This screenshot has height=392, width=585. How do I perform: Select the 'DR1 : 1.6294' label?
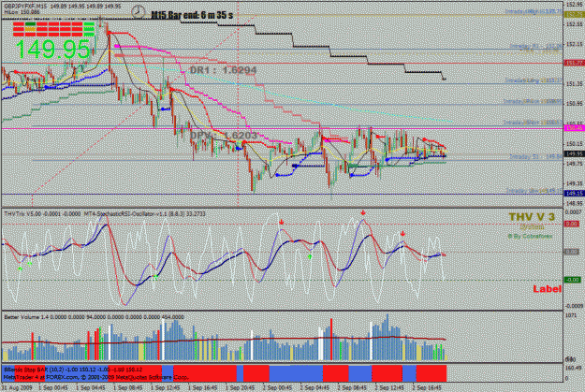pos(223,70)
